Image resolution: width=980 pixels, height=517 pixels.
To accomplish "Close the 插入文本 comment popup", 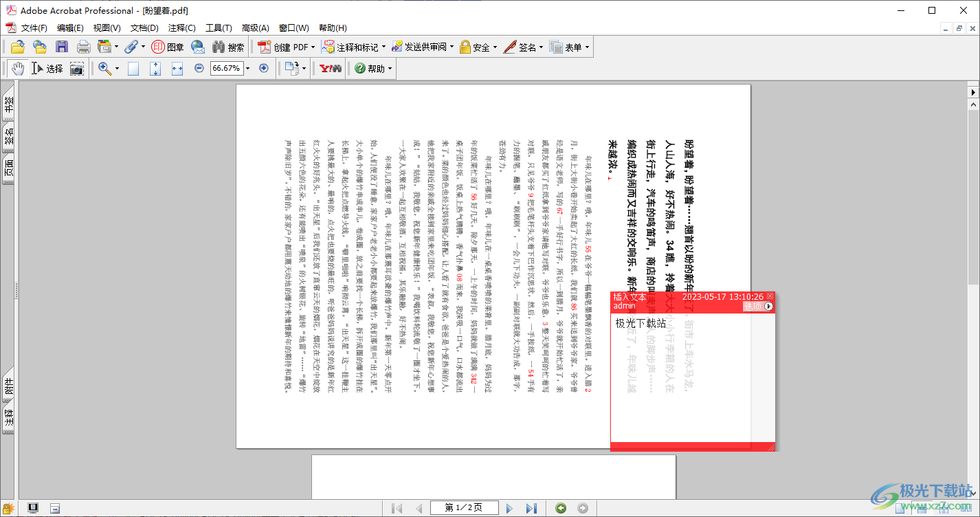I will point(770,296).
